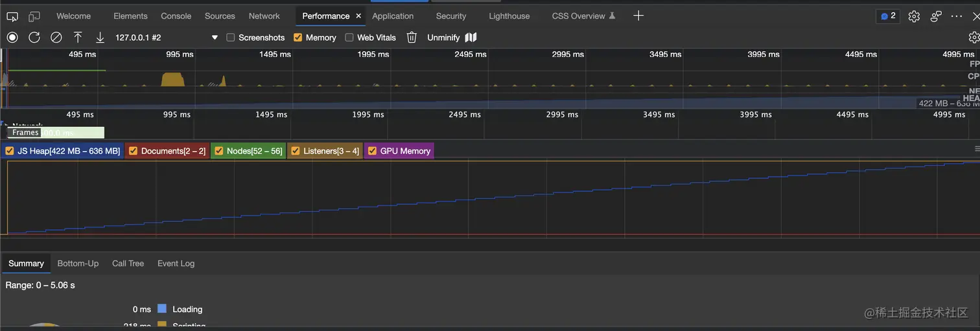Click the Unminify map icon
Screen dimensions: 980x331
point(471,38)
